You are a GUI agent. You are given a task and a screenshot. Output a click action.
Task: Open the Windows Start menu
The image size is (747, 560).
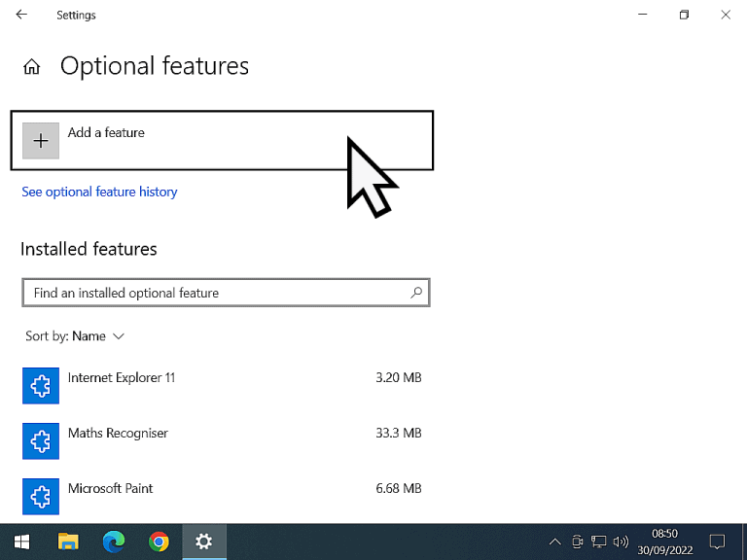[22, 542]
